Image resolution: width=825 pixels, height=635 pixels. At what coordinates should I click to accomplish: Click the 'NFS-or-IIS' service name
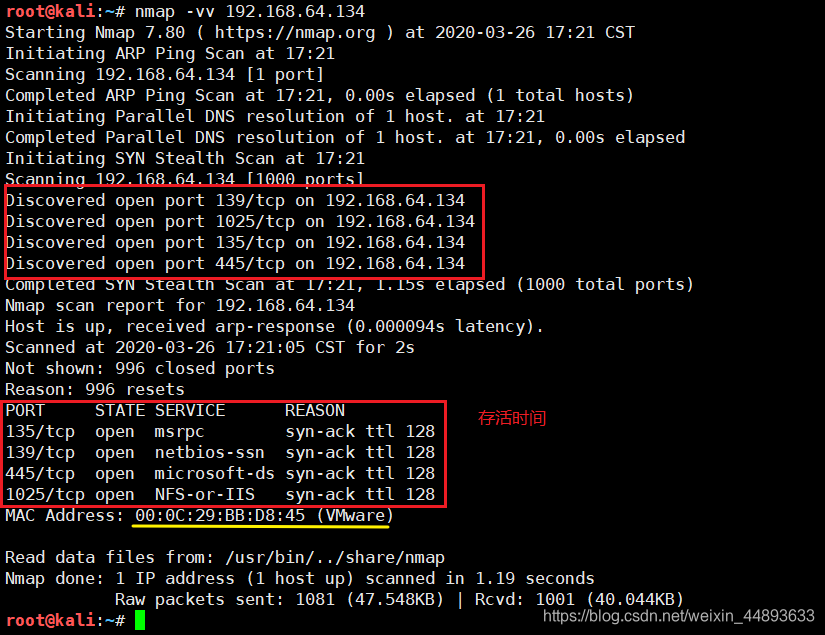click(205, 495)
